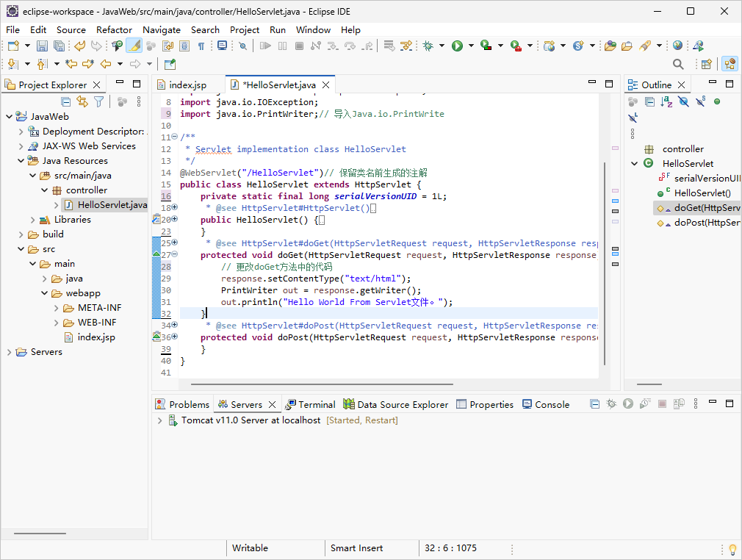The image size is (742, 560).
Task: Click the editor vertical scrollbar
Action: pos(605,264)
